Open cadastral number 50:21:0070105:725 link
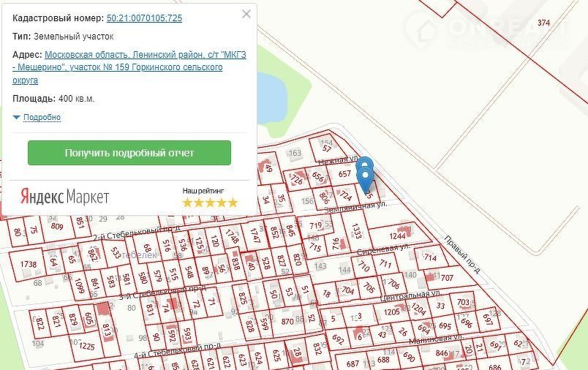Viewport: 588px width, 370px height. (x=144, y=17)
